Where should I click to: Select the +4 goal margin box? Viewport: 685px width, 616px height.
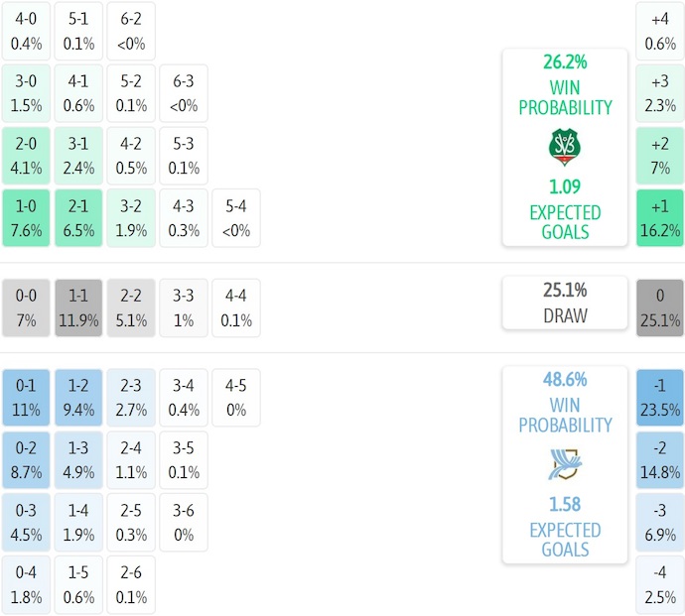pos(660,31)
